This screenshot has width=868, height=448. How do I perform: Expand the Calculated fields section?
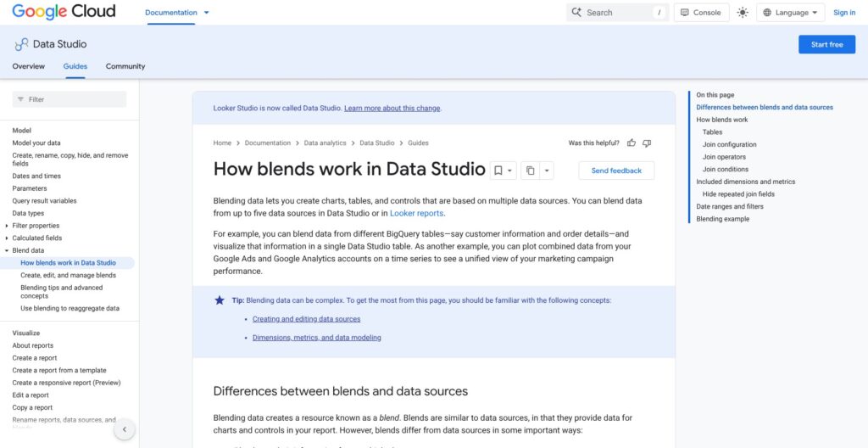[7, 238]
